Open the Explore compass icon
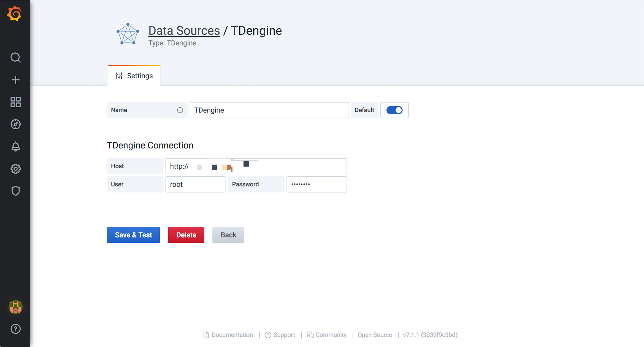 pyautogui.click(x=15, y=124)
